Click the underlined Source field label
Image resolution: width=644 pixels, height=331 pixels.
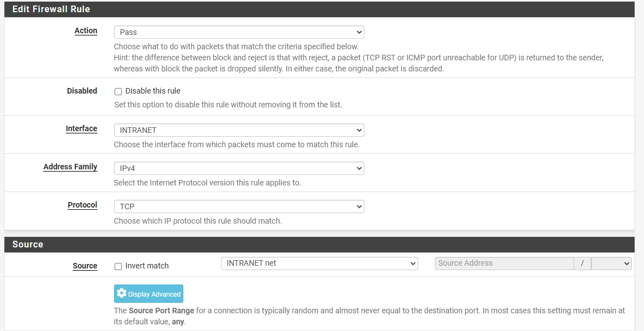(x=85, y=266)
